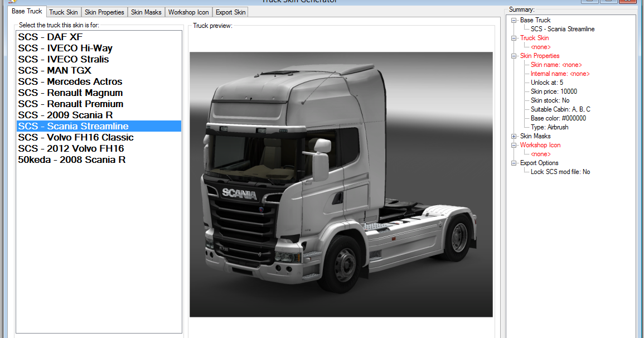Pick SCS - Mercedes Actros truck
Screen dimensions: 644x338
[70, 81]
